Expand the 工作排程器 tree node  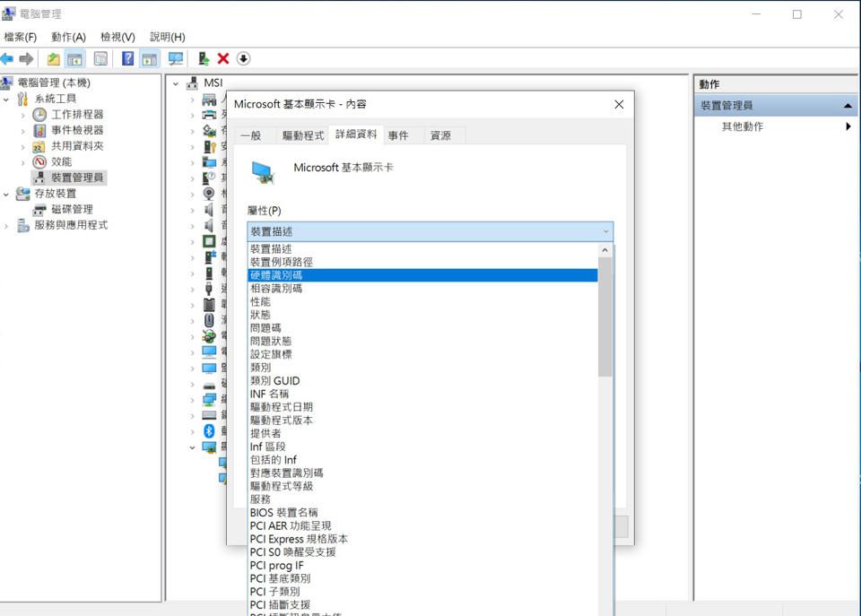[23, 115]
